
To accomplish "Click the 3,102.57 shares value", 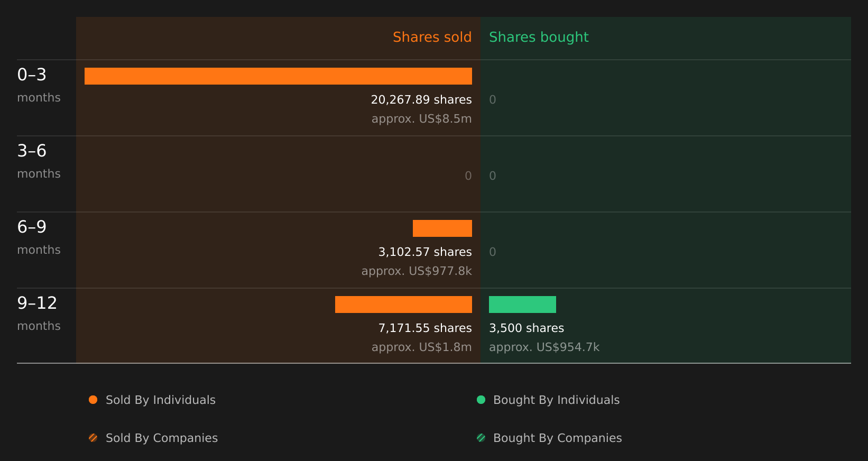I will 425,252.
